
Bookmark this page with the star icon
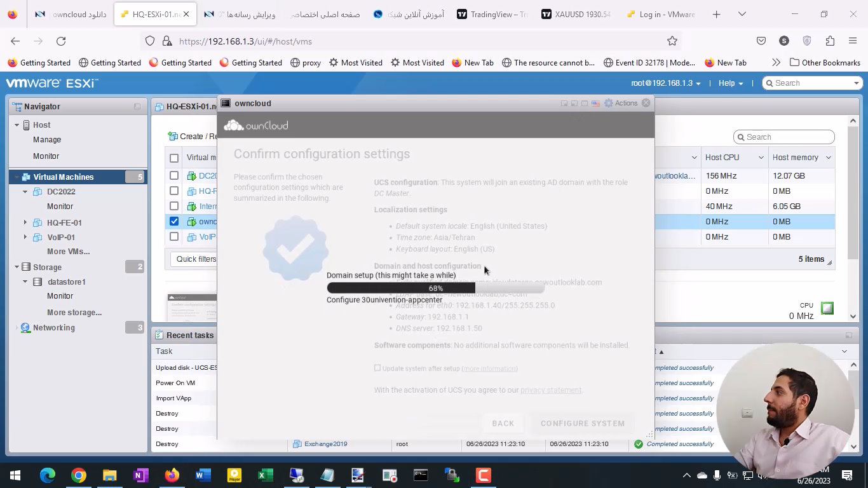coord(672,41)
